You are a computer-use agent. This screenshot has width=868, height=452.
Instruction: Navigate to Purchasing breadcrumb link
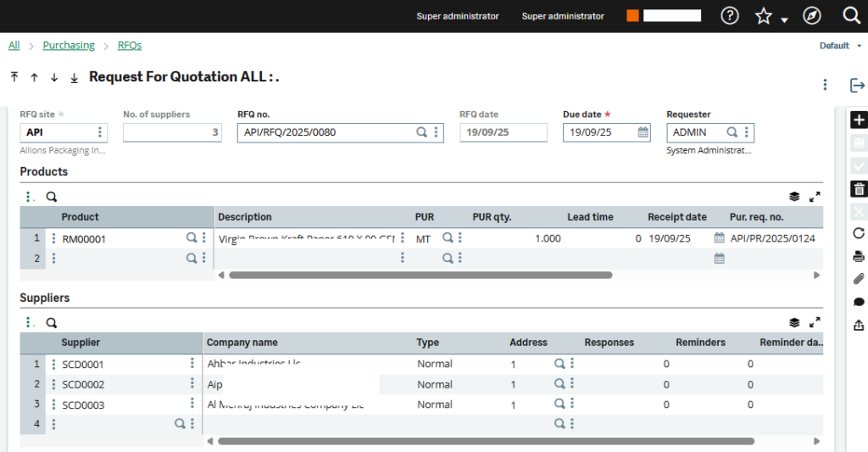[69, 46]
